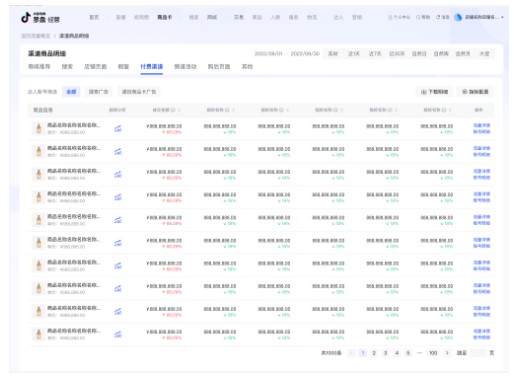Choose the 近30天 time range option
The width and height of the screenshot is (514, 378).
pos(397,54)
